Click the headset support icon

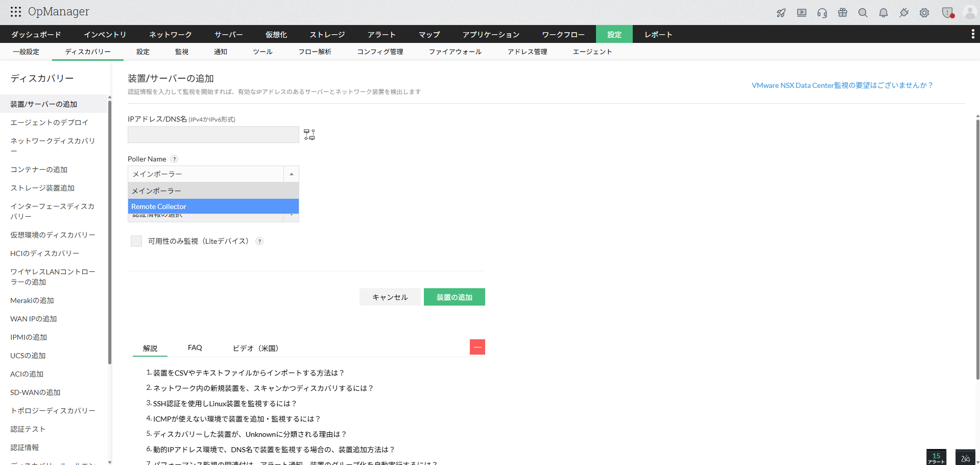point(822,13)
